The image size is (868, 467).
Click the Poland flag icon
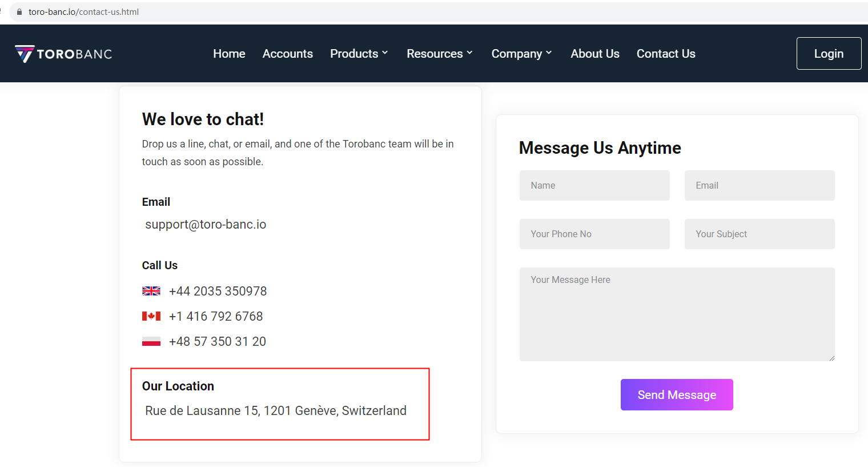[151, 341]
